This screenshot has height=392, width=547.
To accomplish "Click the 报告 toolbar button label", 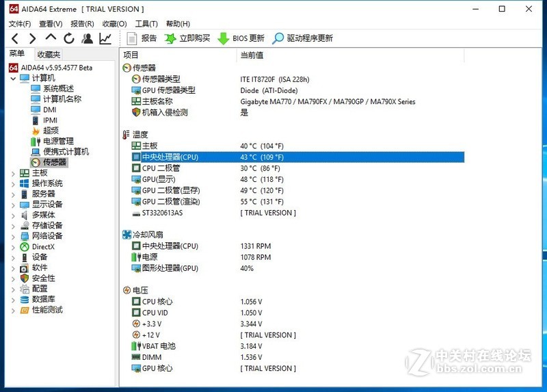I will tap(149, 38).
